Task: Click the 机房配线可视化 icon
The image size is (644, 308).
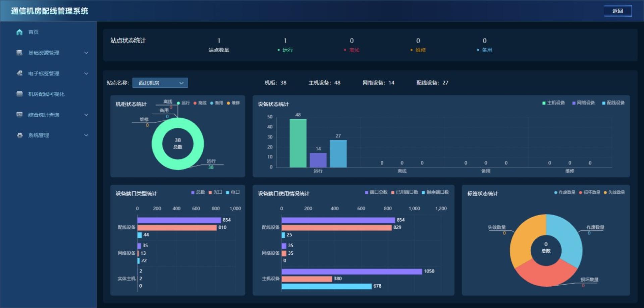Action: (x=19, y=94)
